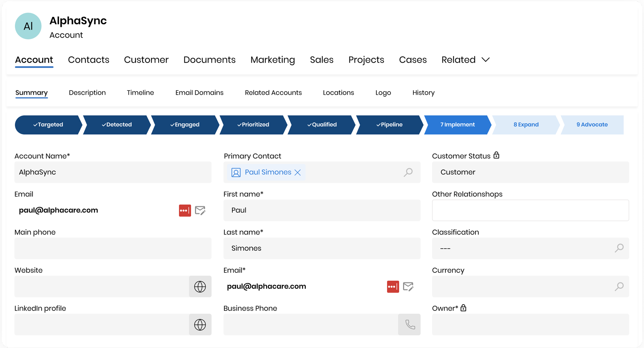Open the Customer tab
This screenshot has width=644, height=348.
[x=146, y=60]
